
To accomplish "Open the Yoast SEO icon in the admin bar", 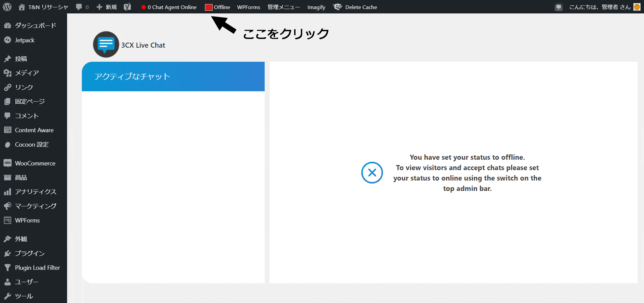I will [127, 7].
